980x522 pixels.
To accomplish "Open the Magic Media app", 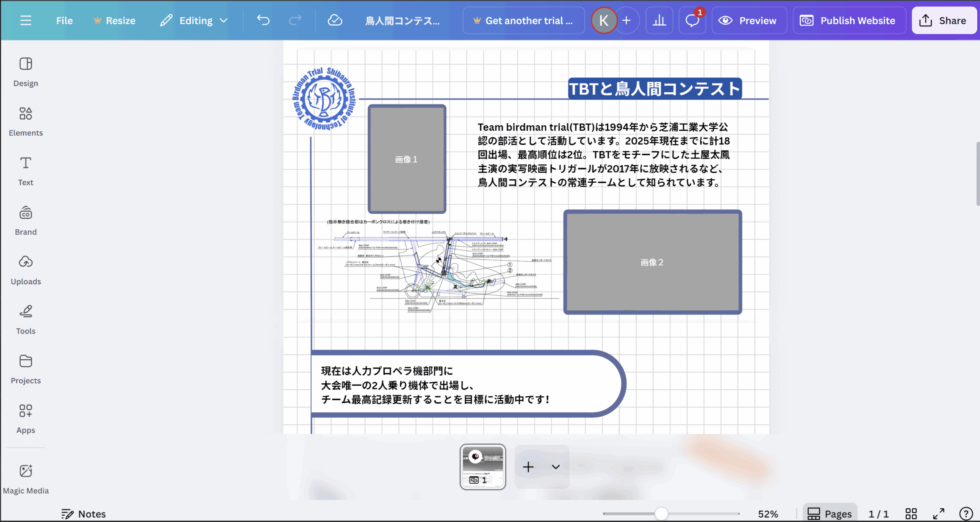I will (26, 479).
